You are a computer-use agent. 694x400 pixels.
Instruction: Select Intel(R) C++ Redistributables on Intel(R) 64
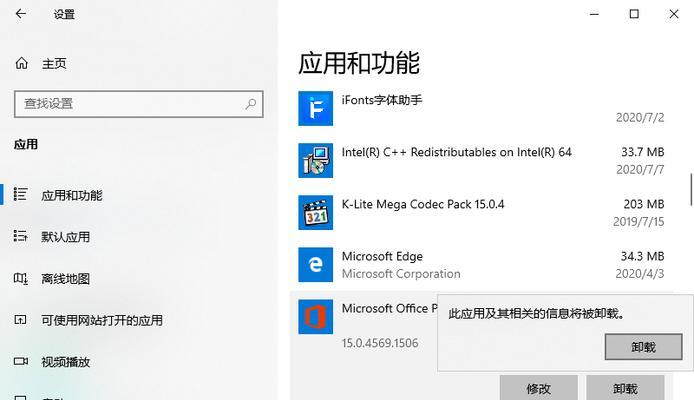456,152
